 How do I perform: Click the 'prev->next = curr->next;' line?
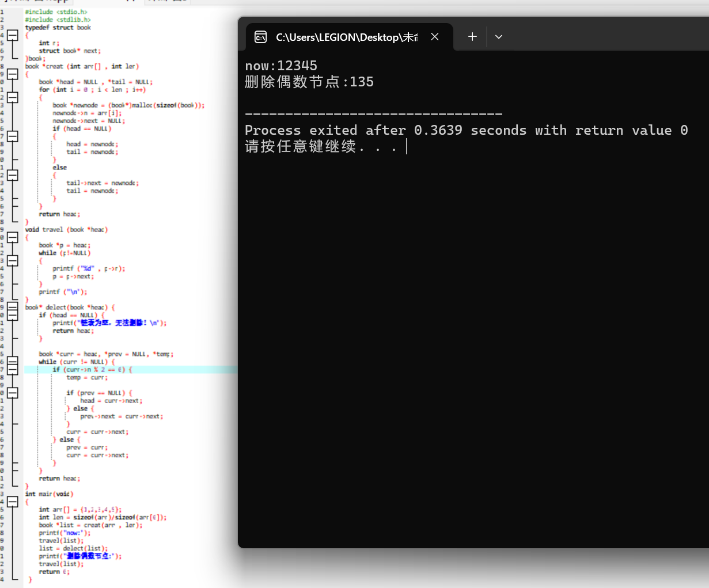point(122,416)
